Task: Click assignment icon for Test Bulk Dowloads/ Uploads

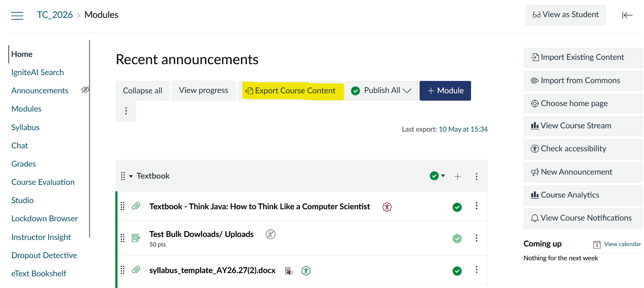Action: 136,238
